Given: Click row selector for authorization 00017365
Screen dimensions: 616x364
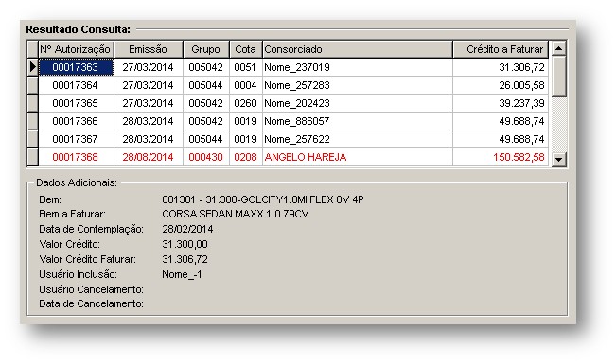Looking at the screenshot, I should coord(32,103).
